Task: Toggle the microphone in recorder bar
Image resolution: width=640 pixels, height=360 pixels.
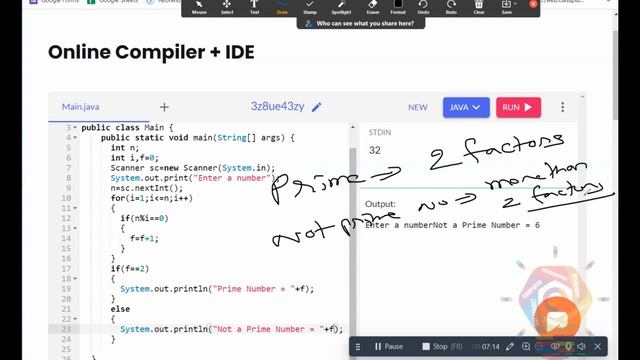Action: 568,347
